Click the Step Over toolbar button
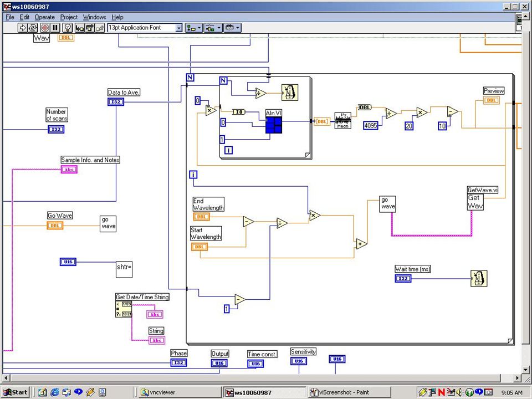 coord(90,28)
